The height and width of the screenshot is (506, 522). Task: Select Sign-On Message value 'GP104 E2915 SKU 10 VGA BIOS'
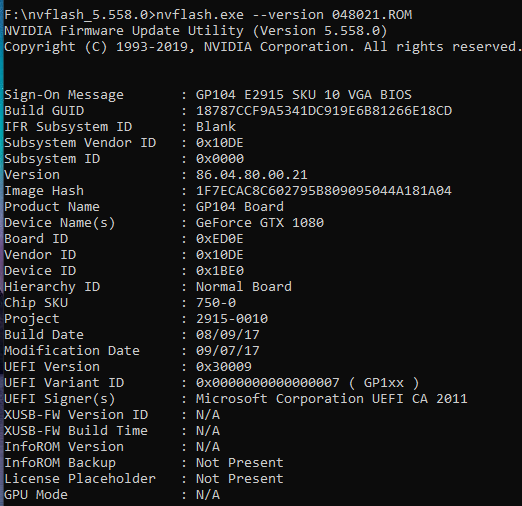tap(304, 95)
